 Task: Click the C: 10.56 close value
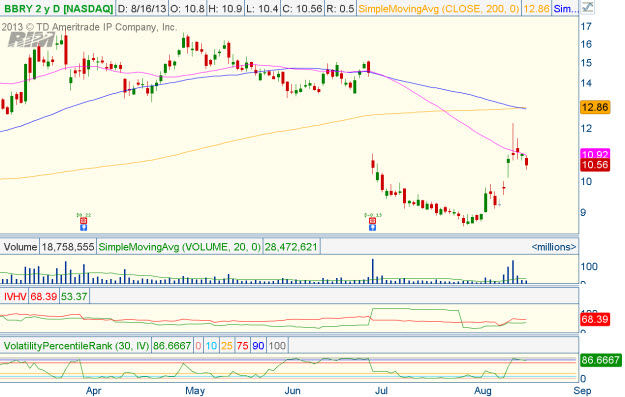[x=302, y=8]
